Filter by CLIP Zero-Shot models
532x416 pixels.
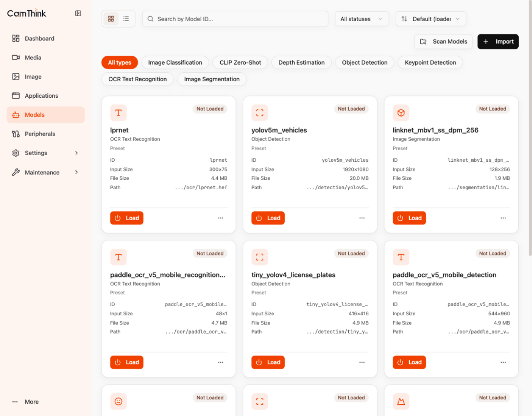click(241, 62)
